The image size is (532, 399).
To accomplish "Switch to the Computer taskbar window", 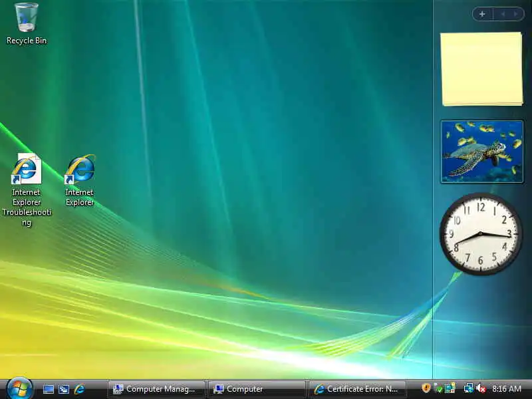I will coord(257,389).
